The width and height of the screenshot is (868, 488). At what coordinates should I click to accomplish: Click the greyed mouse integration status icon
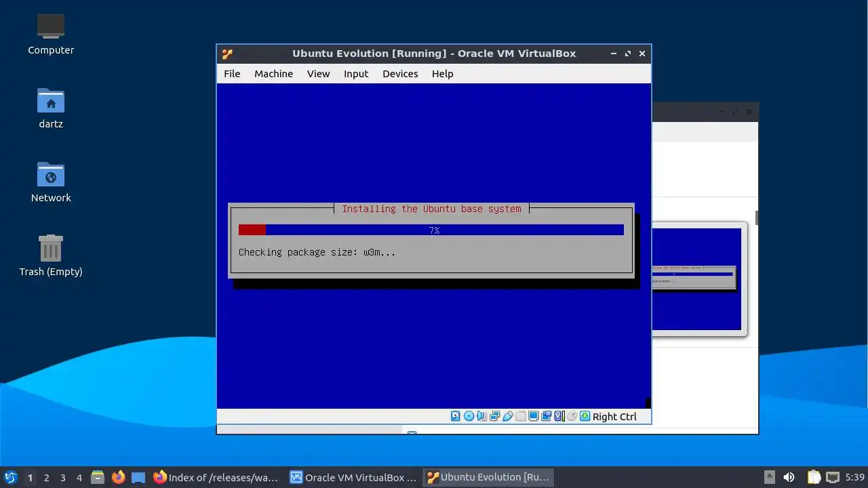572,416
